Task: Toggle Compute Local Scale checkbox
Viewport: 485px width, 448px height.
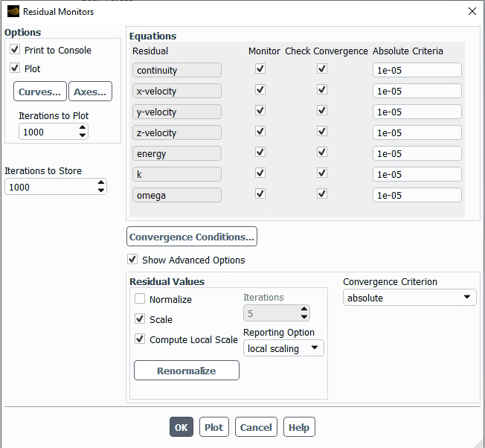Action: pos(140,339)
